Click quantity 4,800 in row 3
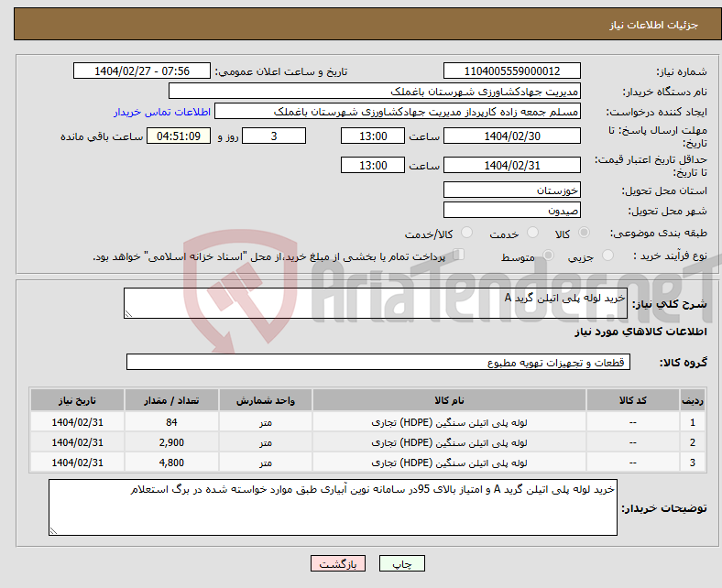Viewport: 722px width, 588px height. point(171,463)
